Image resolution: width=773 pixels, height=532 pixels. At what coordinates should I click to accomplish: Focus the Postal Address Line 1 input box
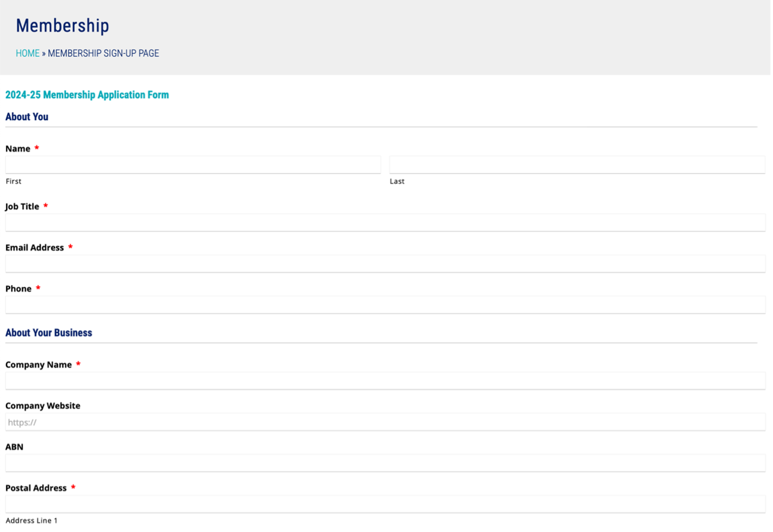[x=385, y=504]
